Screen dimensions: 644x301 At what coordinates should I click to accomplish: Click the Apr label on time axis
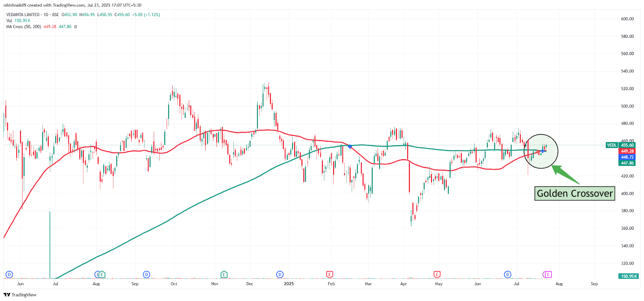[404, 284]
